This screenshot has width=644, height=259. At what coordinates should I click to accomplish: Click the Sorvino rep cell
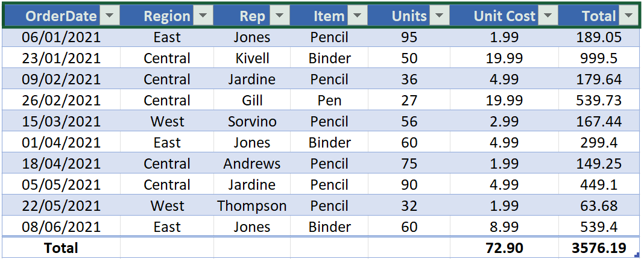252,122
